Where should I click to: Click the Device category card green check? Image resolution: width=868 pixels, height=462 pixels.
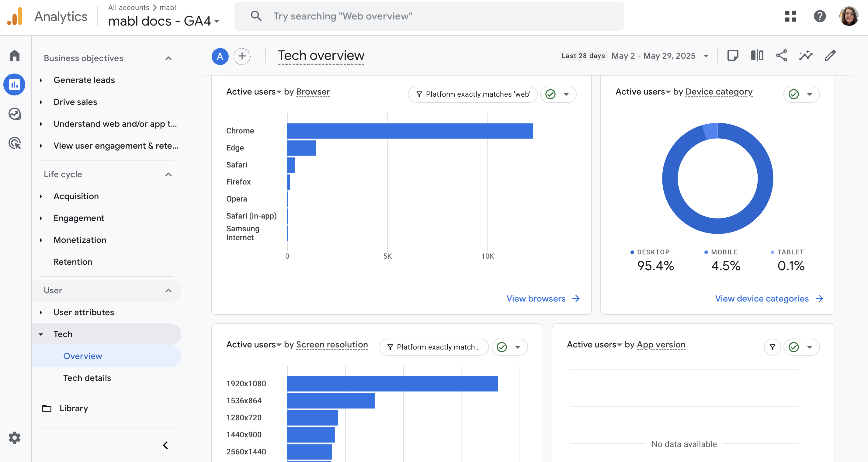pyautogui.click(x=793, y=94)
